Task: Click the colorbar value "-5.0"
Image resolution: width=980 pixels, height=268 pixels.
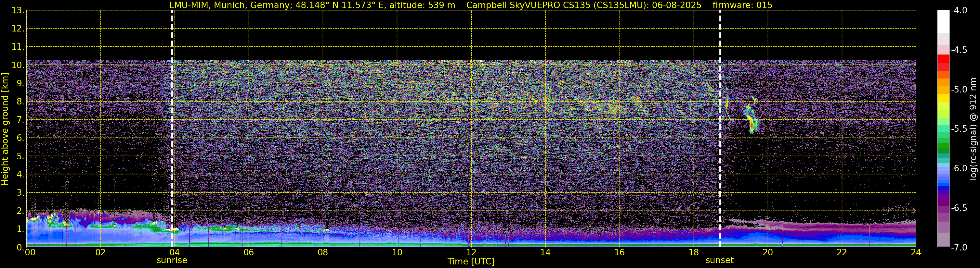Action: pyautogui.click(x=959, y=89)
